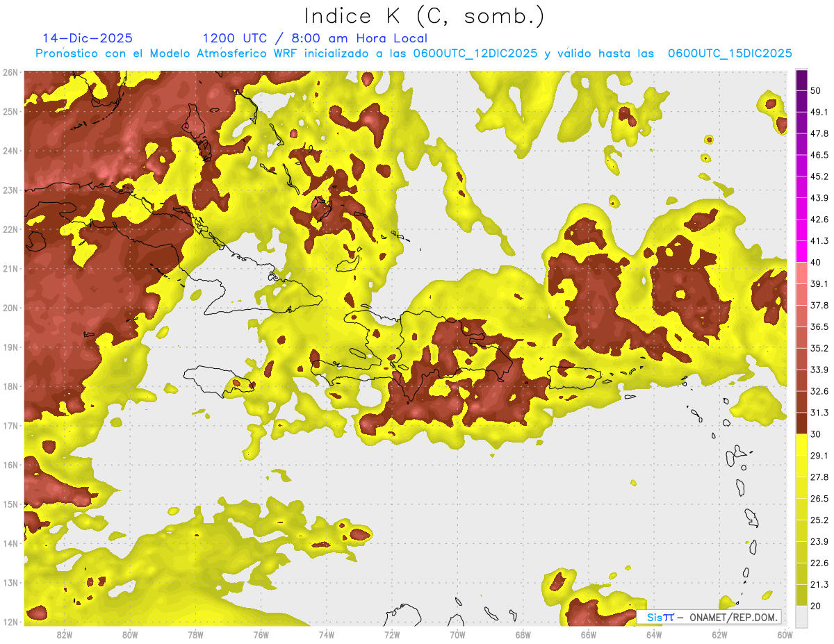Pick the dark purple band above 50
This screenshot has height=644, width=834.
coord(801,80)
